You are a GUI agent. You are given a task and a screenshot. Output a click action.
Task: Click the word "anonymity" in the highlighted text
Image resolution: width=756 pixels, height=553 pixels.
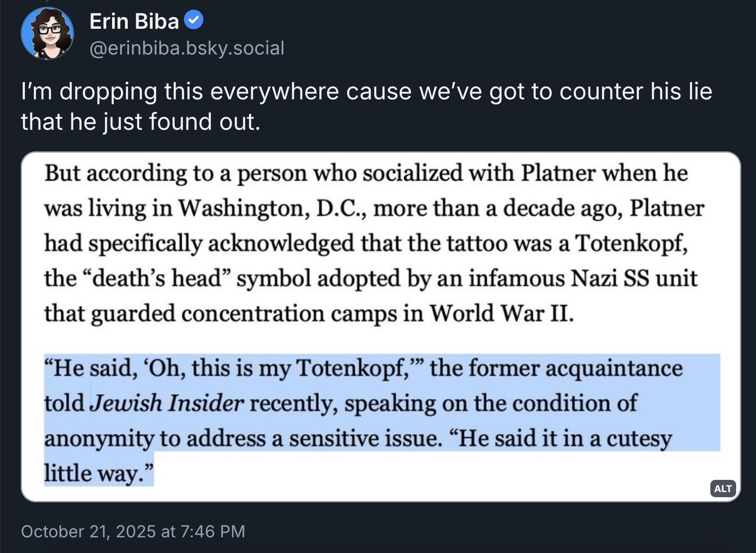click(99, 438)
